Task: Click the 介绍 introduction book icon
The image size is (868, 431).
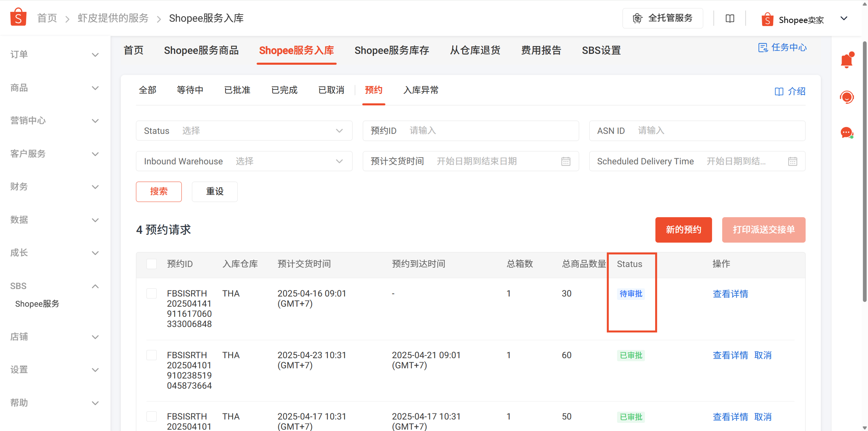Action: (779, 92)
